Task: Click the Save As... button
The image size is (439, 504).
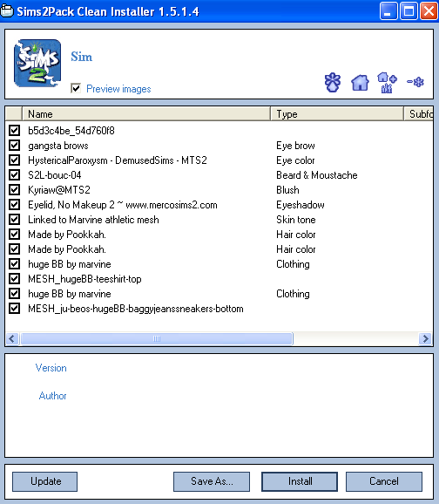Action: point(212,481)
